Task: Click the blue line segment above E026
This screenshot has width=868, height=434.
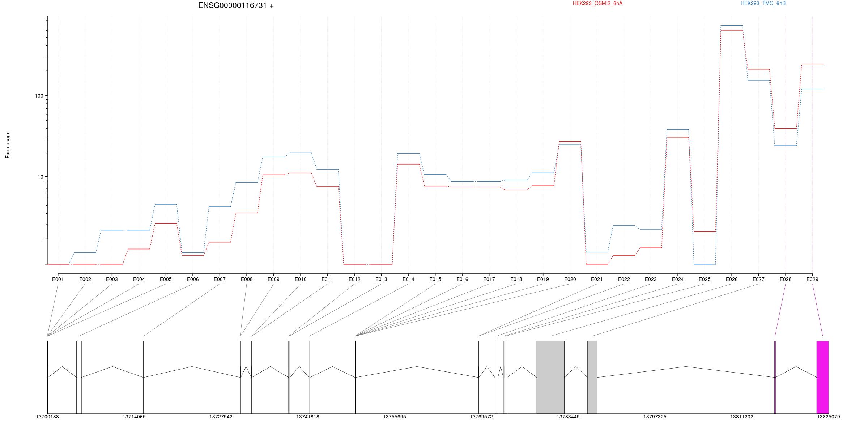Action: pos(732,26)
